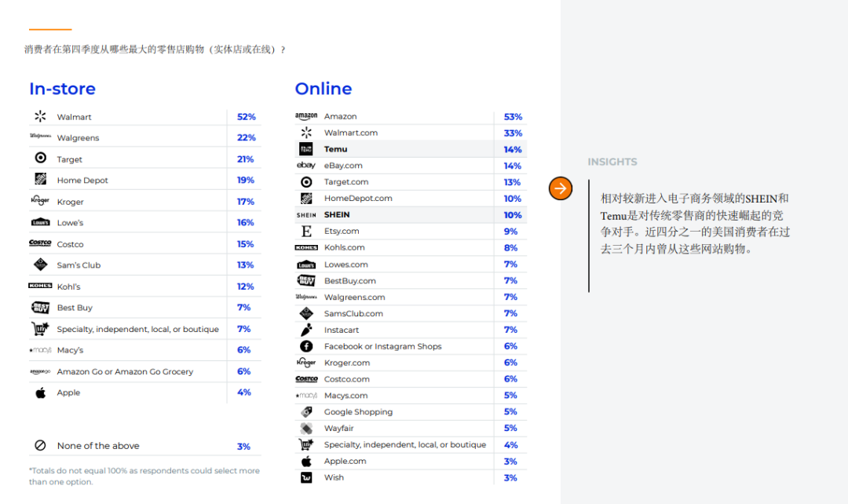Click the Walmart spark logo in-store
The height and width of the screenshot is (504, 848).
(x=40, y=115)
